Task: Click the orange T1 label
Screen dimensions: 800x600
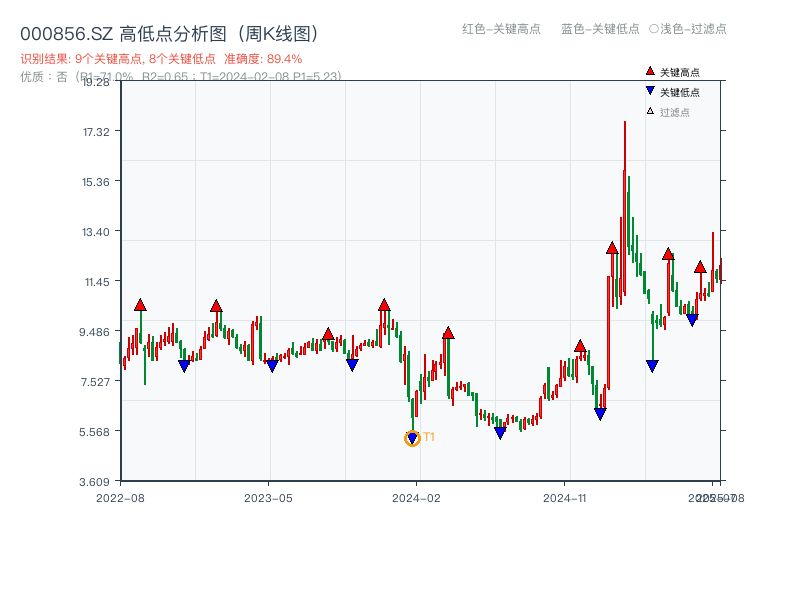Action: pos(429,437)
